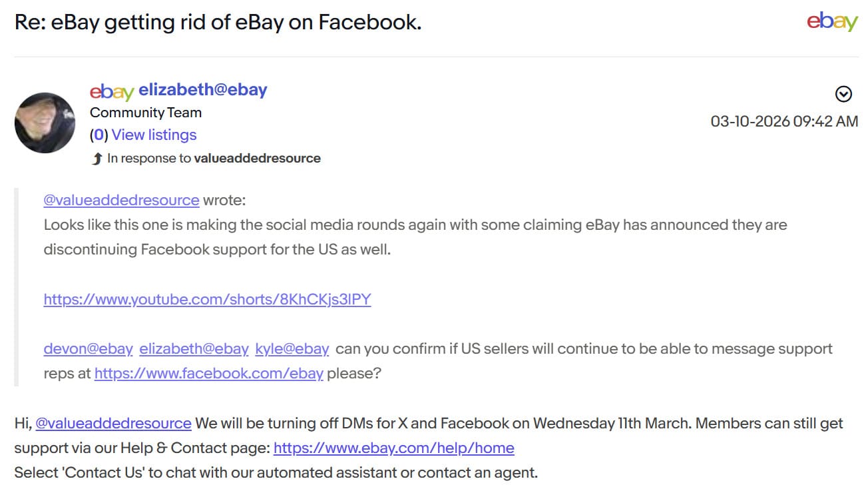Open the @valueaddedresource link in the quote header
Viewport: 868px width, 493px height.
coord(121,200)
